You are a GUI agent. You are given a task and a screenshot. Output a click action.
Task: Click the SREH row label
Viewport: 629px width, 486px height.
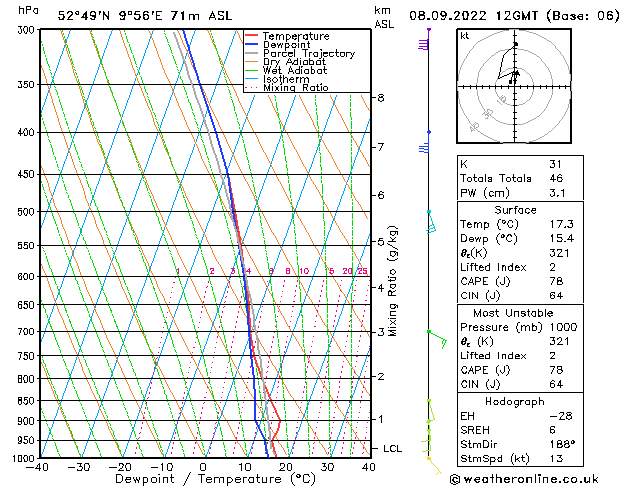(475, 430)
